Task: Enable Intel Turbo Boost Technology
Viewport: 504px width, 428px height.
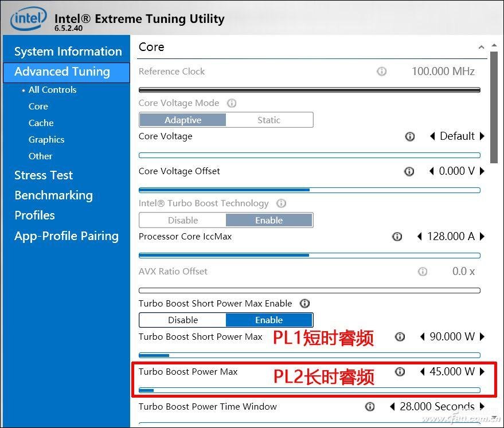Action: pos(269,220)
